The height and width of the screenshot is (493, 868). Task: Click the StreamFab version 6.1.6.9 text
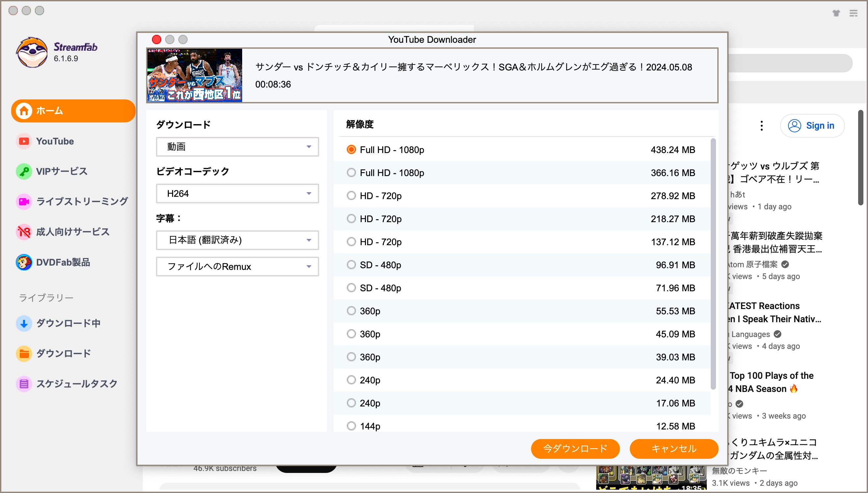coord(66,59)
